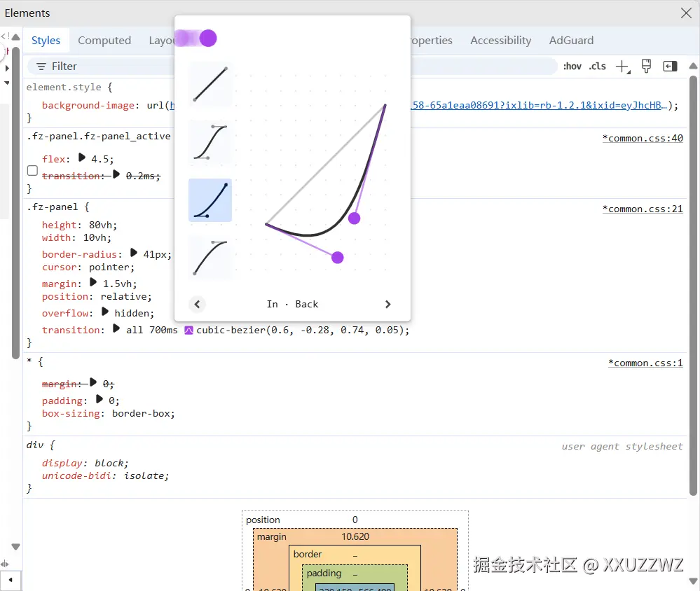Click the position relative value
Image resolution: width=700 pixels, height=591 pixels.
click(123, 297)
